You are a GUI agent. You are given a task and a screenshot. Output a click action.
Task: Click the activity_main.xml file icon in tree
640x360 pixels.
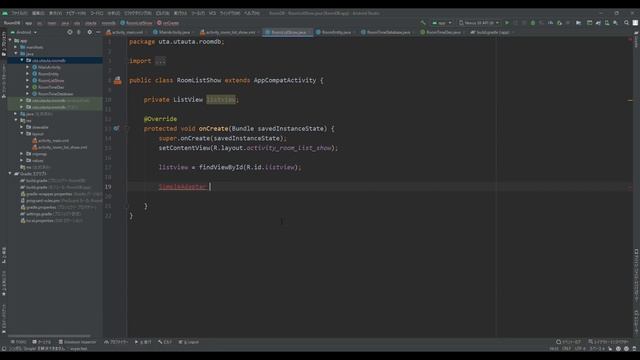pyautogui.click(x=35, y=140)
